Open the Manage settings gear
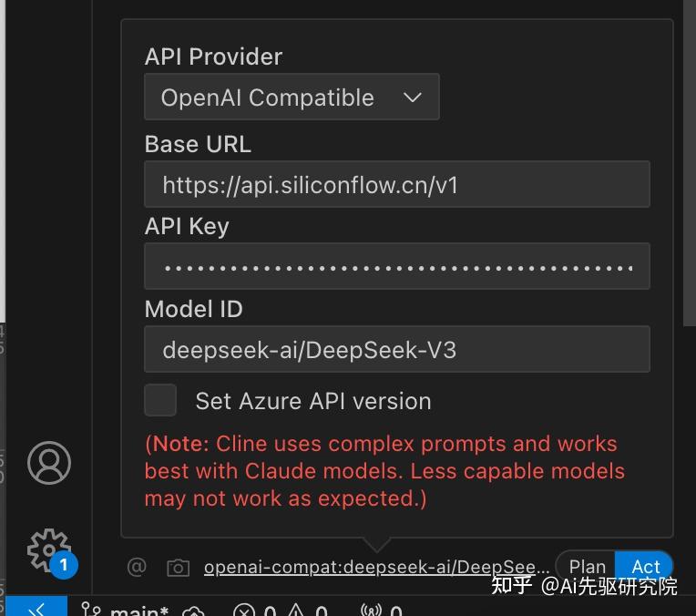Viewport: 696px width, 616px height. point(47,549)
